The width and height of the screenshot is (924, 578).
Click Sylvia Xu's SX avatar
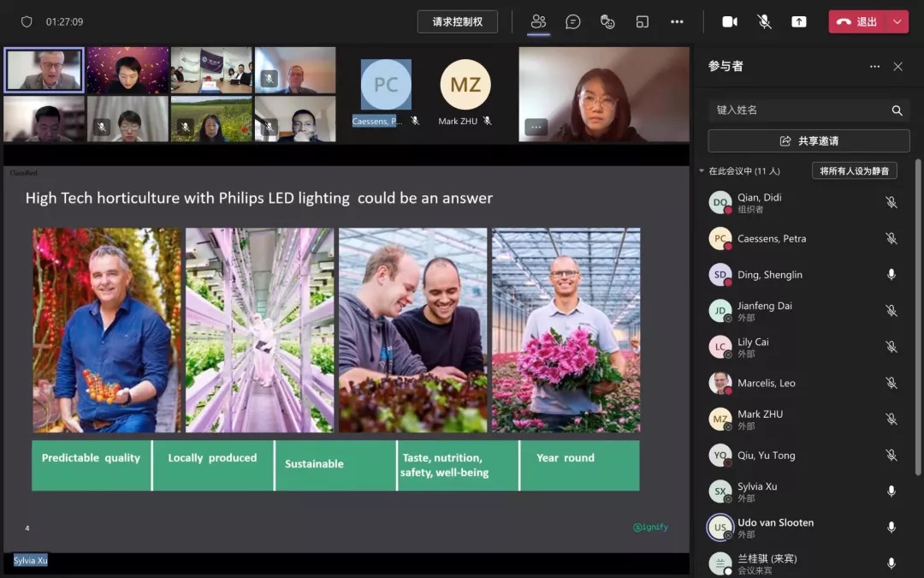(x=720, y=492)
